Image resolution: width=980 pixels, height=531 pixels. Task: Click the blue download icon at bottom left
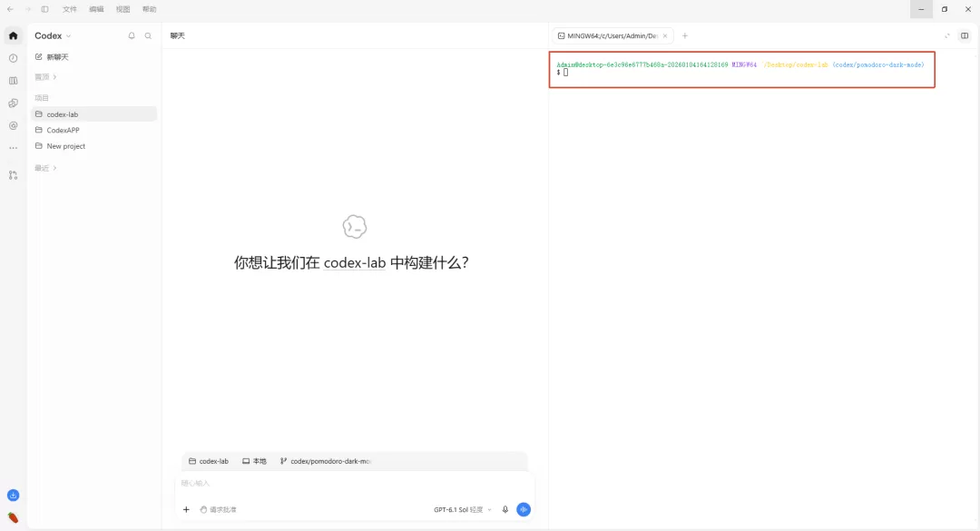pyautogui.click(x=13, y=496)
